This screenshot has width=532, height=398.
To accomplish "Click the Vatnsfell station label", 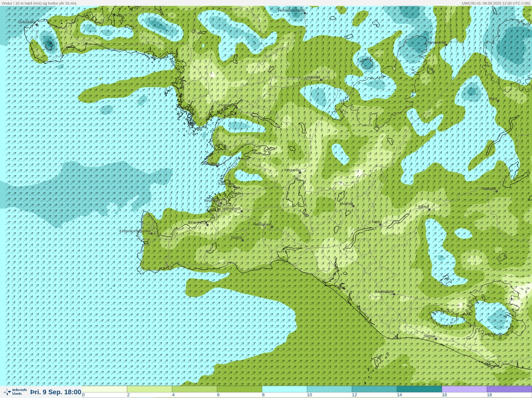I will [489, 189].
